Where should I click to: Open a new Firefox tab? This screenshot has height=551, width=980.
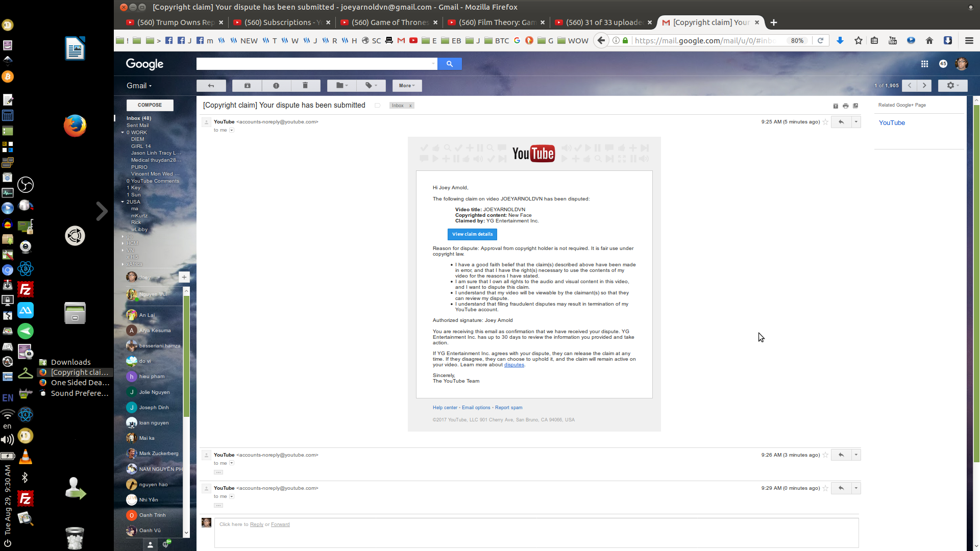coord(774,22)
